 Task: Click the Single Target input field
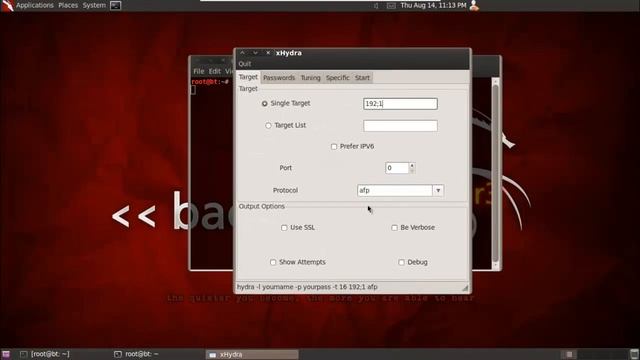(400, 104)
